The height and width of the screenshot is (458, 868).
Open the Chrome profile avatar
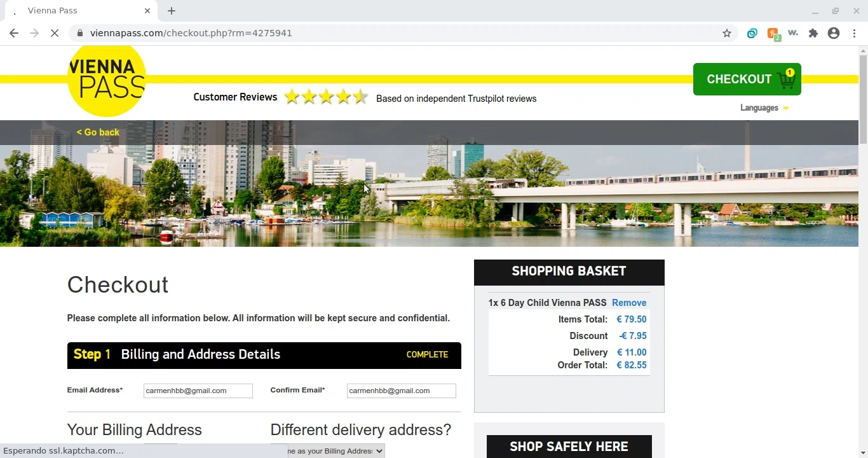[x=834, y=33]
